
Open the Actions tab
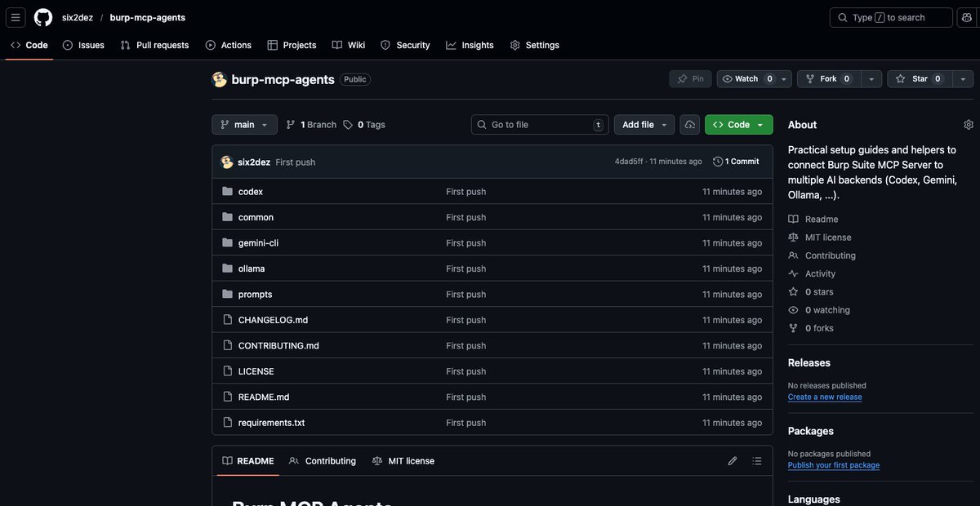click(229, 45)
